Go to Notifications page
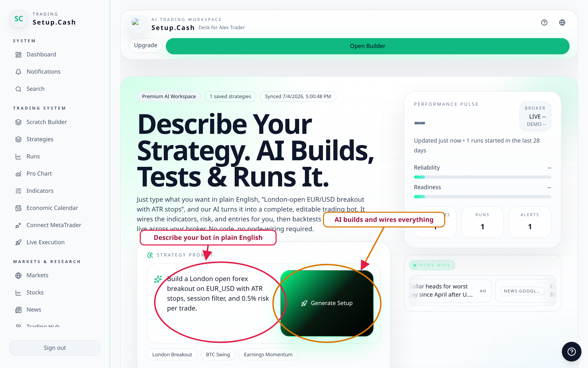Screen dimensions: 588x368 [x=55, y=72]
